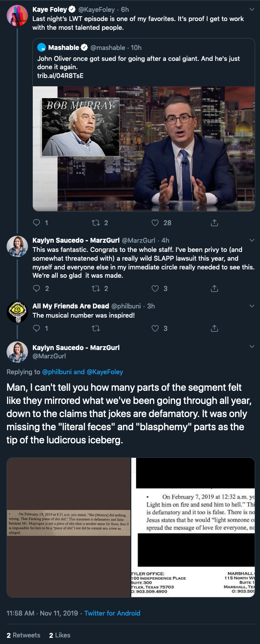The width and height of the screenshot is (260, 644).
Task: View the 2 Likes list
Action: (x=60, y=635)
